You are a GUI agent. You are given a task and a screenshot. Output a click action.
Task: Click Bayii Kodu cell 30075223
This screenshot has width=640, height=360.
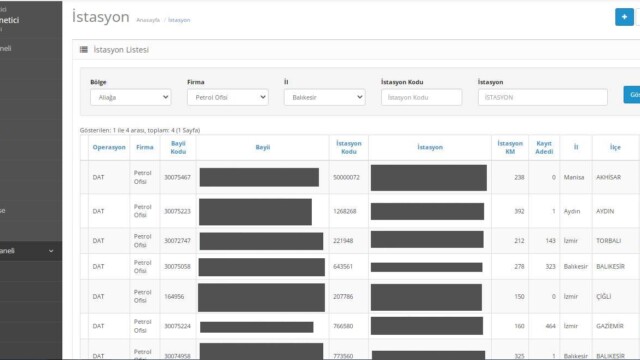tap(177, 211)
